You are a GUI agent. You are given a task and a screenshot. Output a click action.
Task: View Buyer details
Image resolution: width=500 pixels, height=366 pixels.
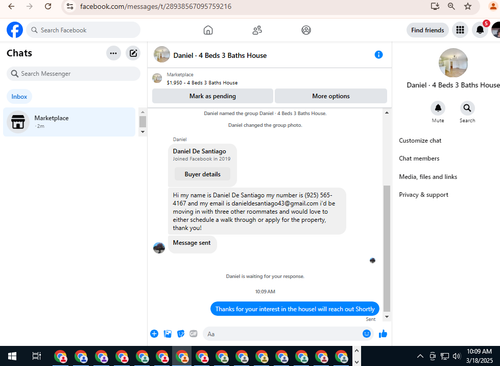[202, 174]
